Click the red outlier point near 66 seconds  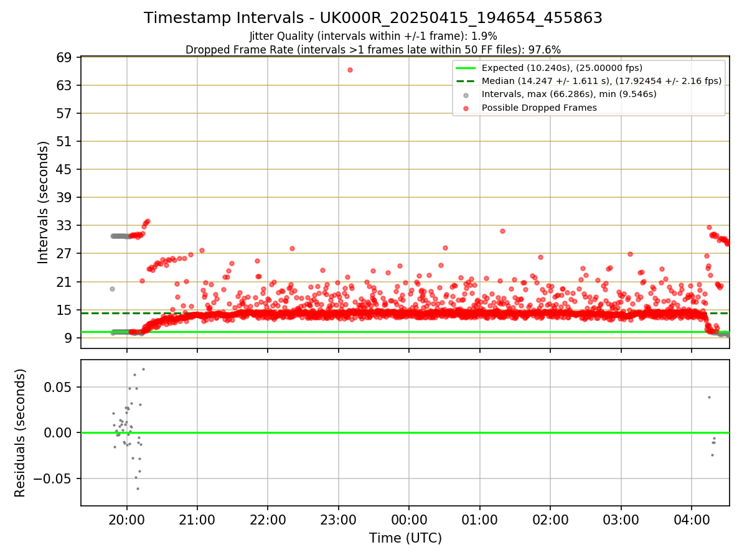click(x=350, y=70)
